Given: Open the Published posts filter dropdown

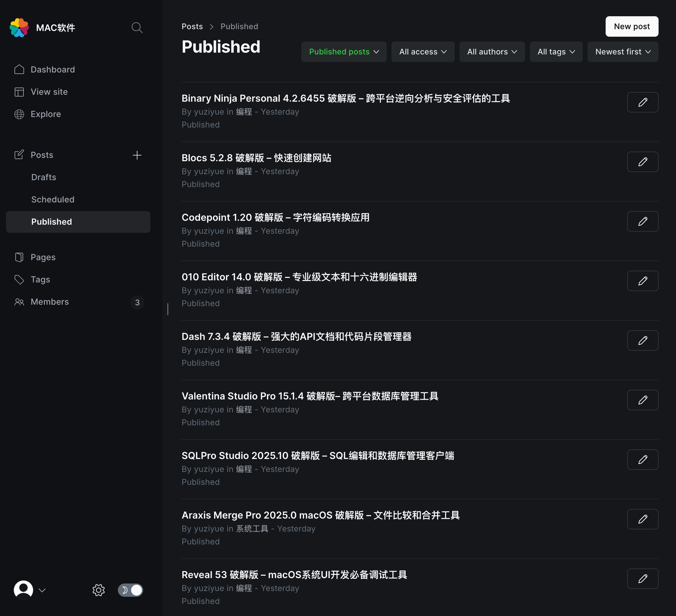Looking at the screenshot, I should click(343, 52).
